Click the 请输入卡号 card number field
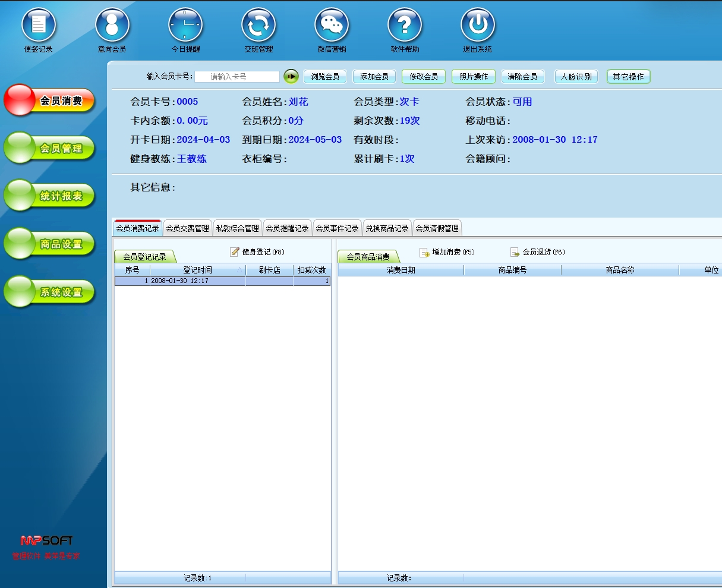Image resolution: width=722 pixels, height=588 pixels. (237, 77)
